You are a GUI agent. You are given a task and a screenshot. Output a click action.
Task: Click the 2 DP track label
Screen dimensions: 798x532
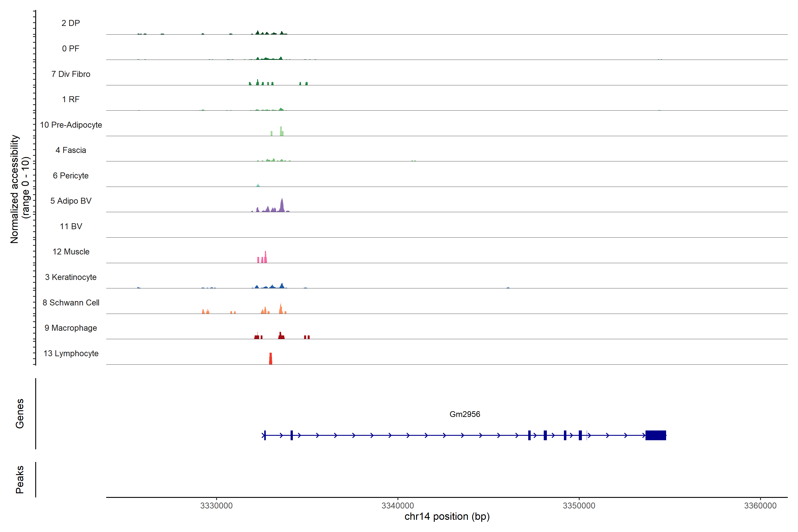70,23
